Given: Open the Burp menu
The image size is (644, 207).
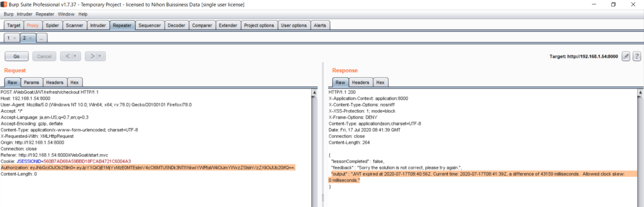Looking at the screenshot, I should (x=9, y=14).
